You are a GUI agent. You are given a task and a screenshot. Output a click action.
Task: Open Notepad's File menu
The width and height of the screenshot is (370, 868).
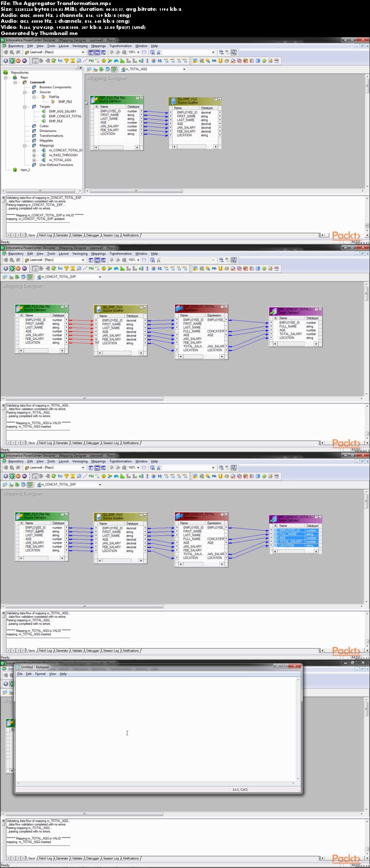tap(20, 674)
